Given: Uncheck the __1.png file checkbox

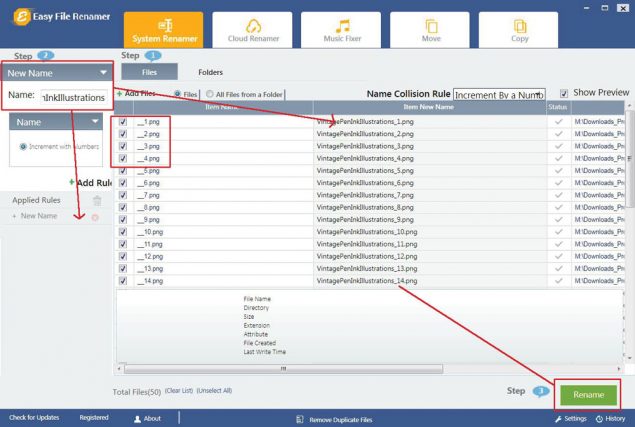Looking at the screenshot, I should [x=123, y=122].
